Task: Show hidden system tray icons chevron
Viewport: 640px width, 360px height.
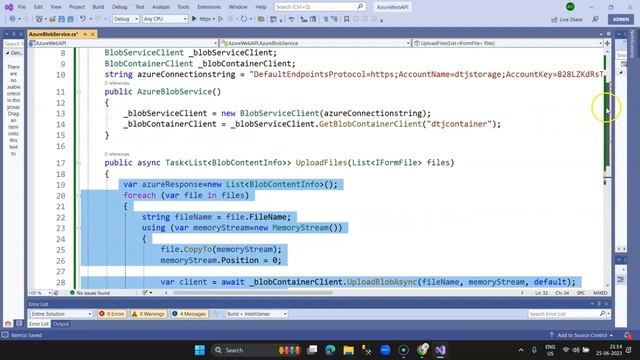Action: click(x=521, y=350)
